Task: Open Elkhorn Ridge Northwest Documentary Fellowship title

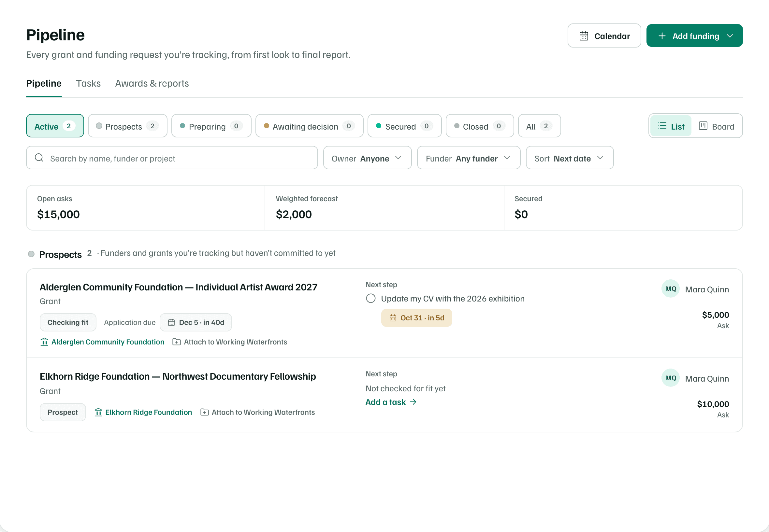Action: tap(178, 376)
